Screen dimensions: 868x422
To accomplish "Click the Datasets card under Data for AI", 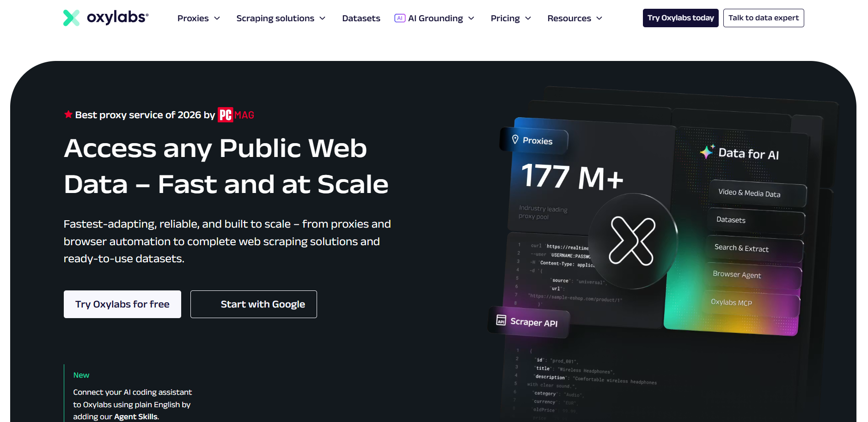I will 756,222.
